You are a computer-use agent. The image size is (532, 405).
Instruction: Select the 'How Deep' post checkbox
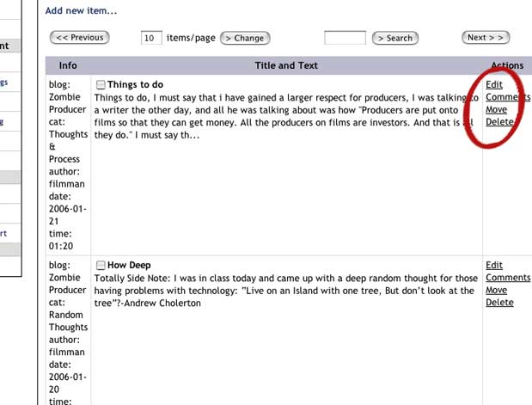101,266
